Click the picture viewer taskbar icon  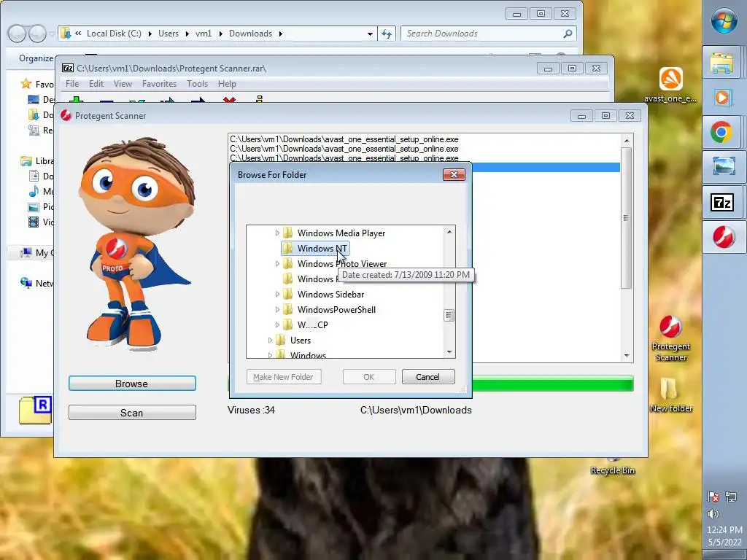point(723,167)
